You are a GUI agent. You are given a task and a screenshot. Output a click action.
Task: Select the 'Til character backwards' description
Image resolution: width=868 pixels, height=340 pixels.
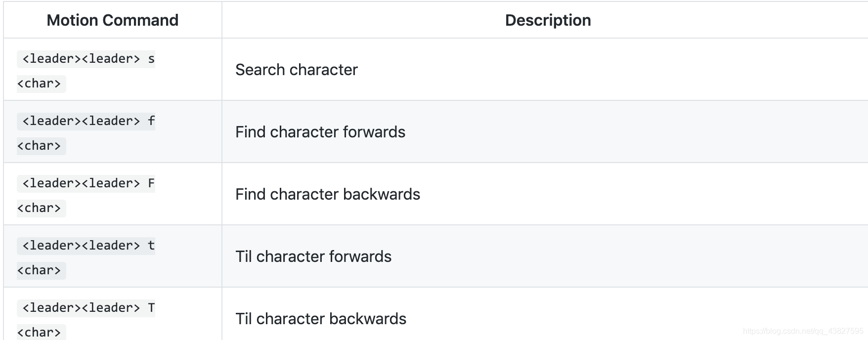[320, 319]
